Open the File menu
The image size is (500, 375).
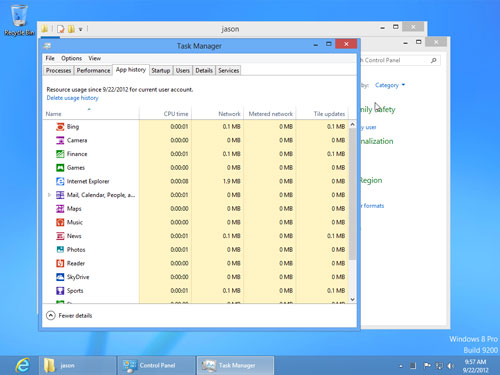tap(50, 58)
